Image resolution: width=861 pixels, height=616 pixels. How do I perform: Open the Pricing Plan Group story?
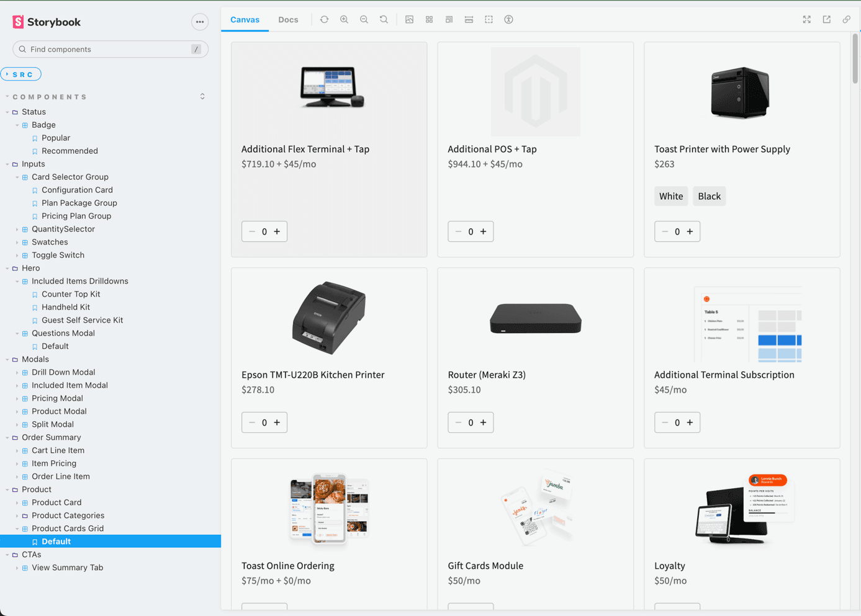click(x=76, y=216)
